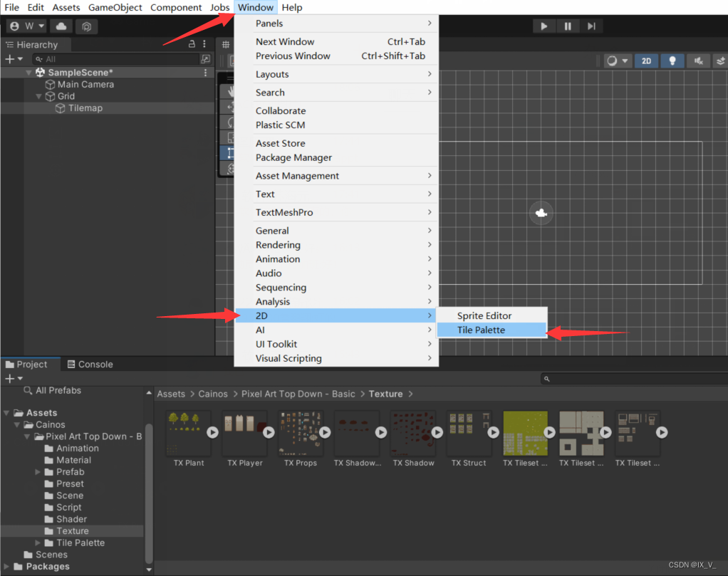
Task: Toggle scene lighting bulb button
Action: tap(672, 61)
